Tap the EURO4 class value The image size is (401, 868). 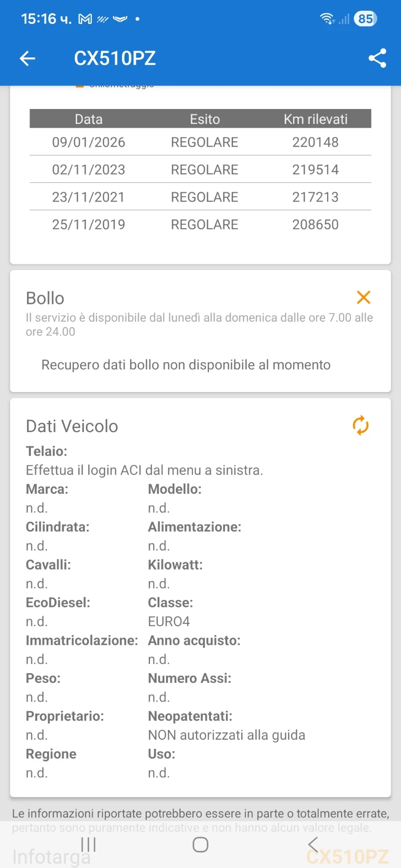tap(169, 622)
